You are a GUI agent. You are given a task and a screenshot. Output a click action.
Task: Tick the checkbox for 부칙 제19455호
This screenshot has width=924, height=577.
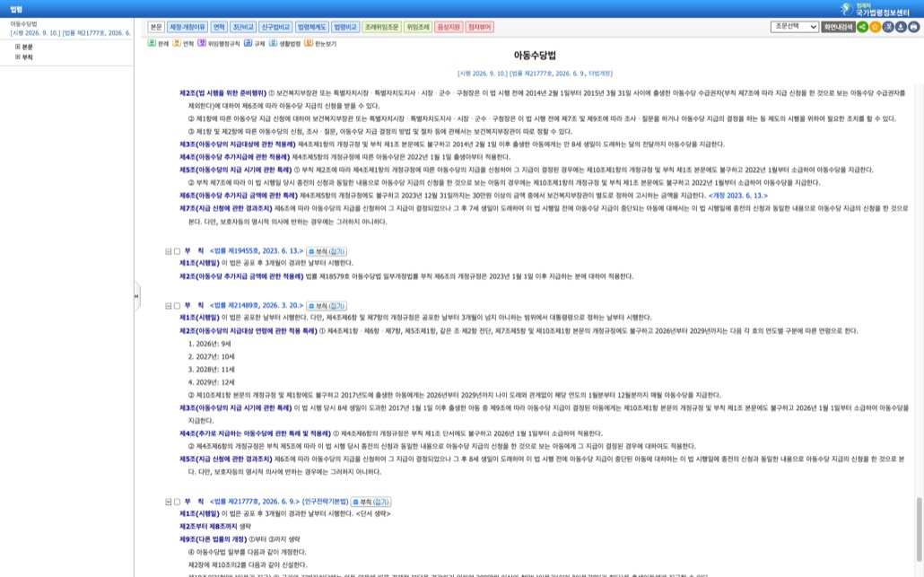177,251
